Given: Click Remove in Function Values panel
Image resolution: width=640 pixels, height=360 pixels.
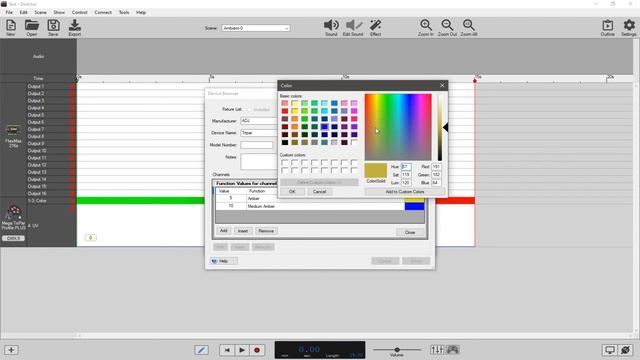Looking at the screenshot, I should tap(266, 231).
